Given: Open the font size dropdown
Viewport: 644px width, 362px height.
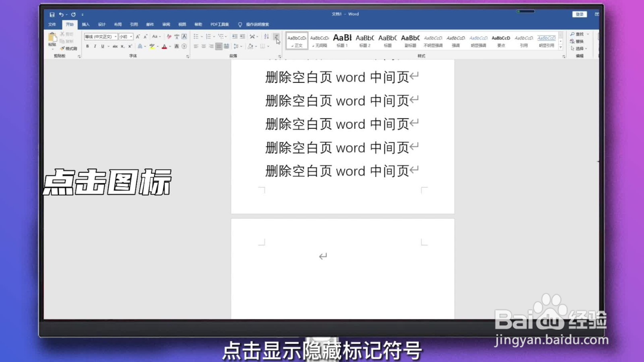Looking at the screenshot, I should tap(131, 37).
